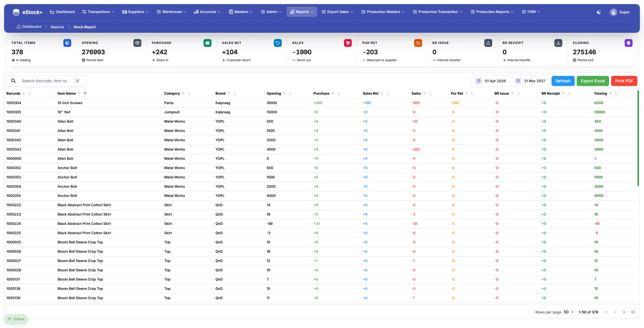This screenshot has width=644, height=328.
Task: Open the start date calendar icon
Action: [x=479, y=81]
